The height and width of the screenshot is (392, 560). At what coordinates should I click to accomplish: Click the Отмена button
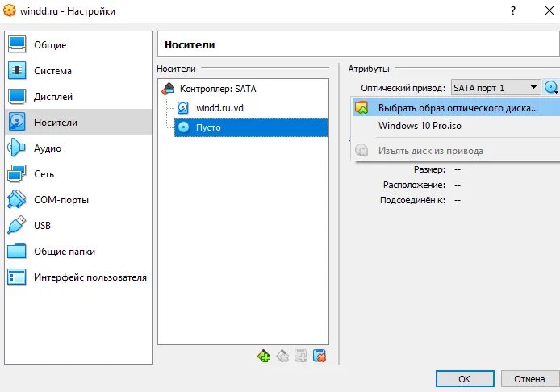[529, 379]
